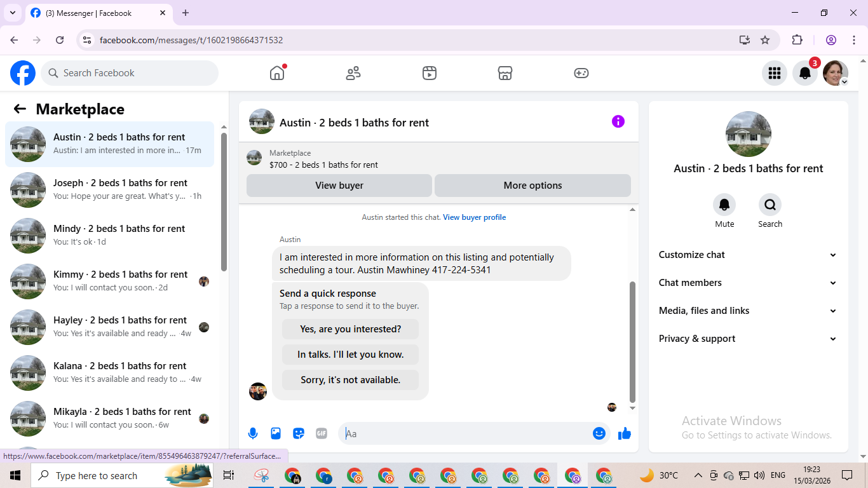Search in conversation using magnifier icon
The image size is (868, 488).
tap(770, 205)
